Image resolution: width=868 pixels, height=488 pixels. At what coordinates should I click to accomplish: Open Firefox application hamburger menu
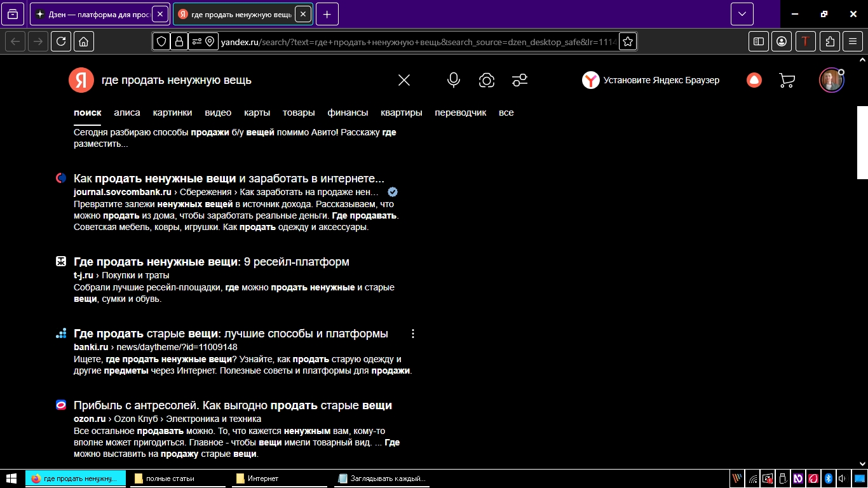tap(853, 42)
